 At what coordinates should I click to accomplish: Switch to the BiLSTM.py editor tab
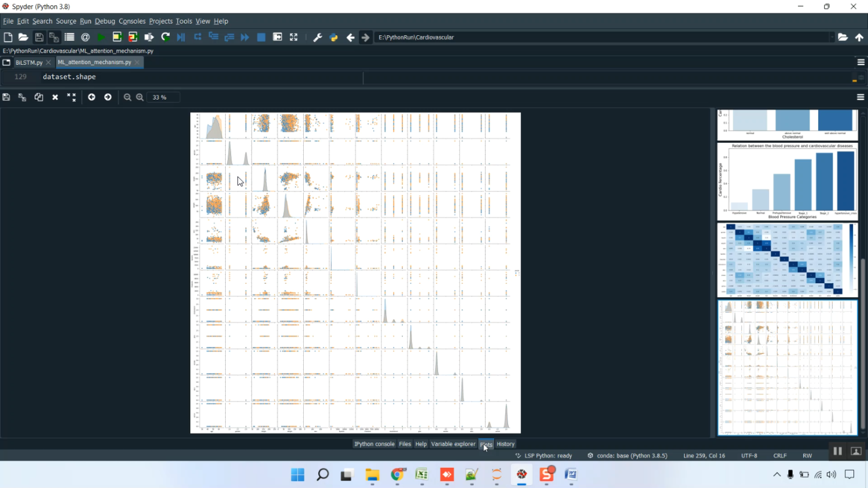click(29, 62)
